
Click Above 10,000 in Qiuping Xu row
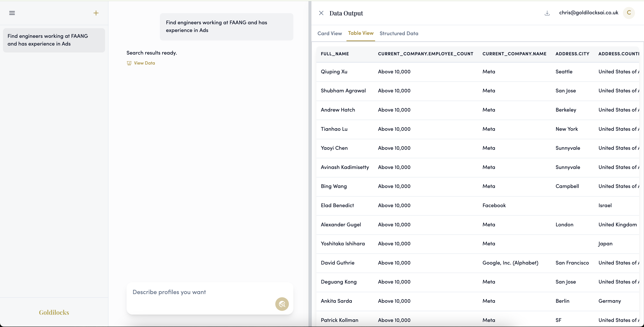394,72
